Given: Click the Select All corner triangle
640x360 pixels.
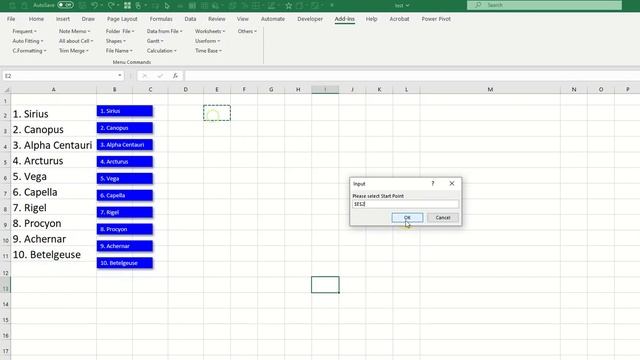Looking at the screenshot, I should [6, 89].
